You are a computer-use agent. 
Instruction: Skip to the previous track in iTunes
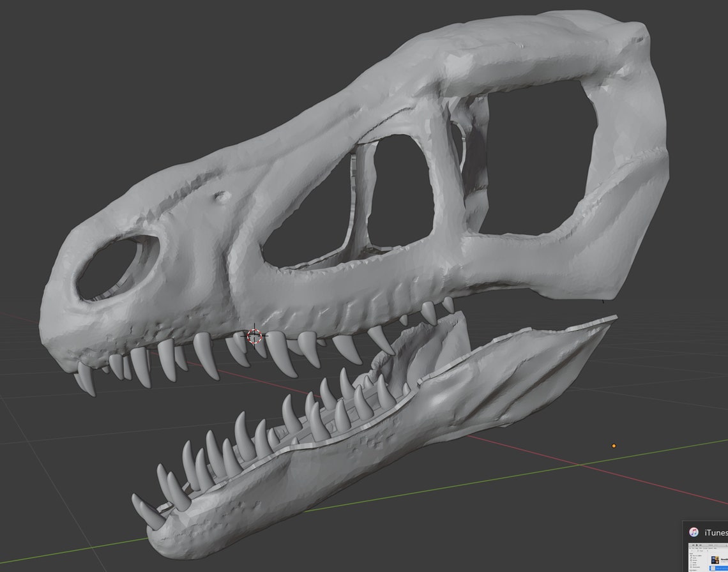coord(694,545)
